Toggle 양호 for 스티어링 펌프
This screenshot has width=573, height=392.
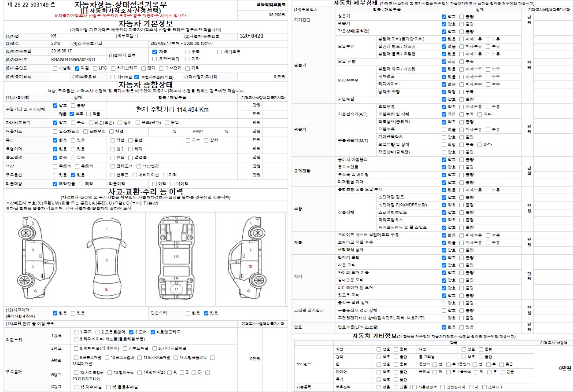[x=444, y=198]
